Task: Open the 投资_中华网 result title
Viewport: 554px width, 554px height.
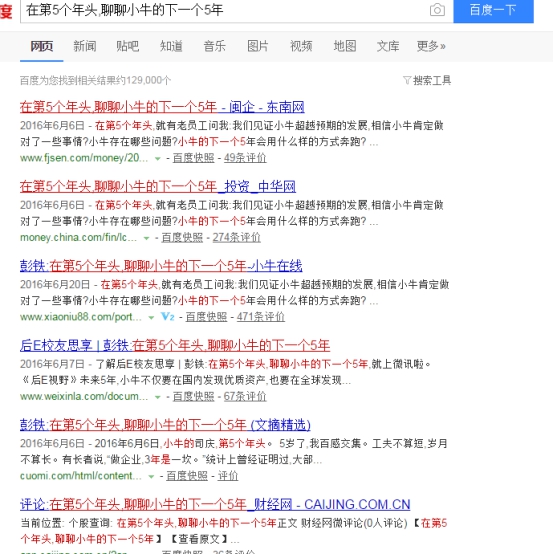Action: click(158, 186)
